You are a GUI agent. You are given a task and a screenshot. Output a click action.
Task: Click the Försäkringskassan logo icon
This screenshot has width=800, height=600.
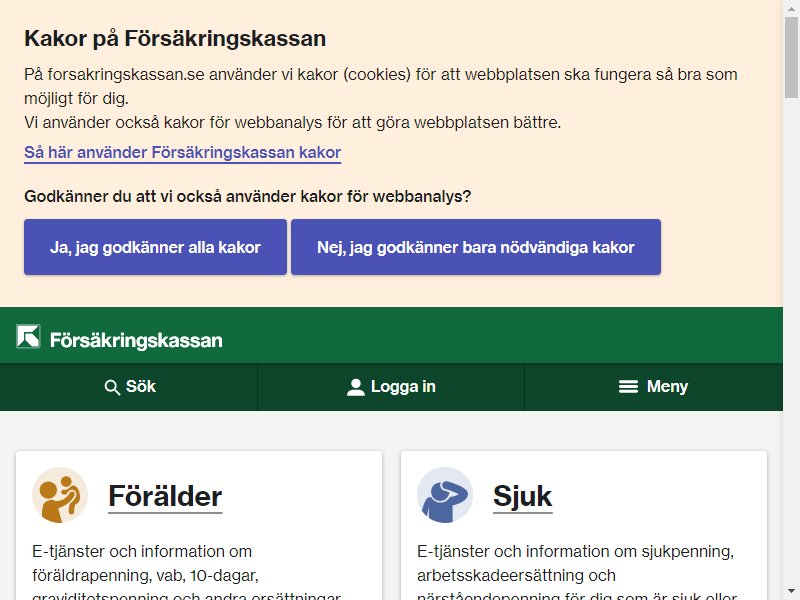28,336
